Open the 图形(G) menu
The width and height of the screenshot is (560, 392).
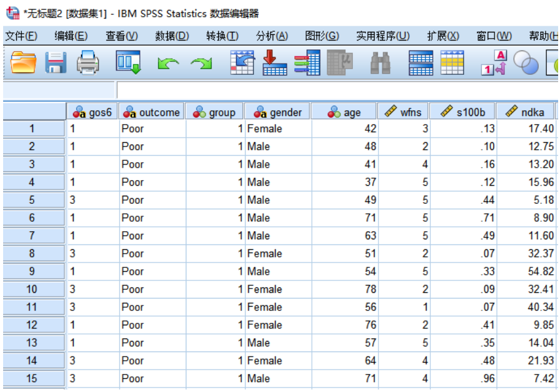(322, 36)
